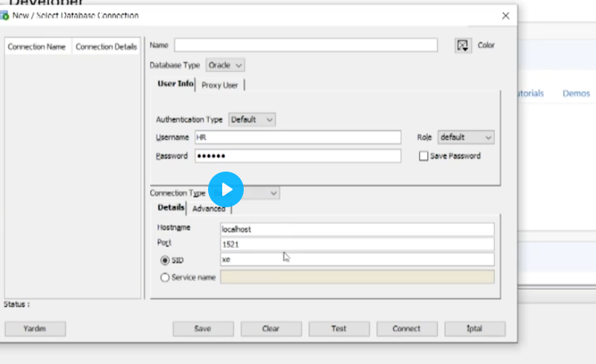
Task: Click the Test button
Action: (x=339, y=328)
